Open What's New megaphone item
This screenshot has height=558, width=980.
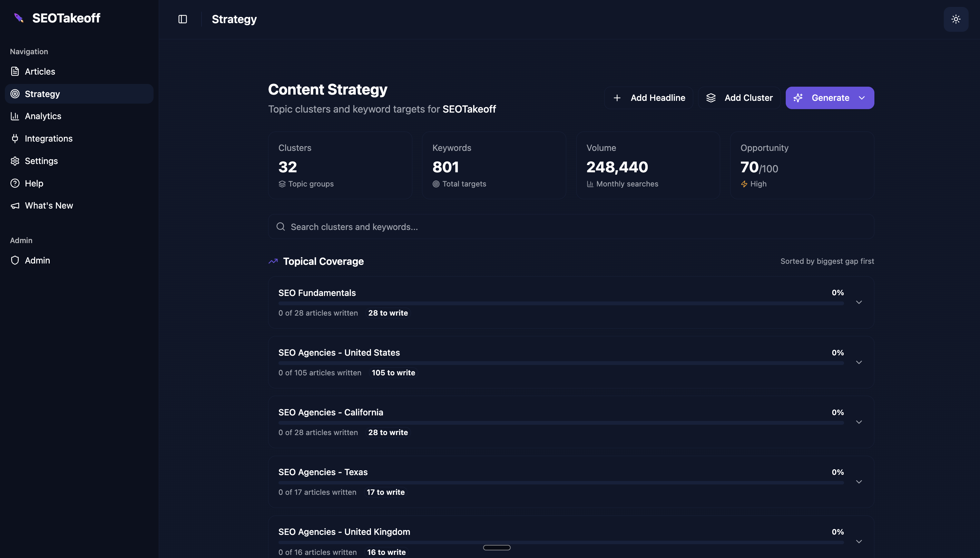[15, 206]
